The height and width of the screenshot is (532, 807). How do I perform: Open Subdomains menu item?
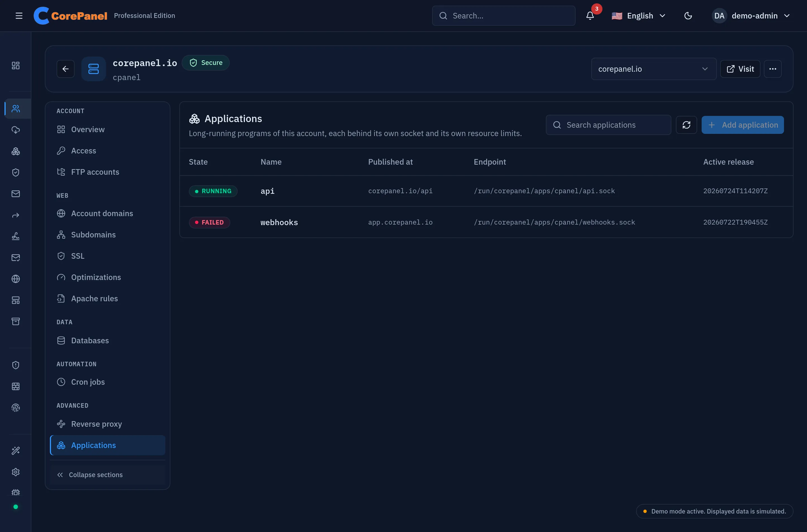107,235
